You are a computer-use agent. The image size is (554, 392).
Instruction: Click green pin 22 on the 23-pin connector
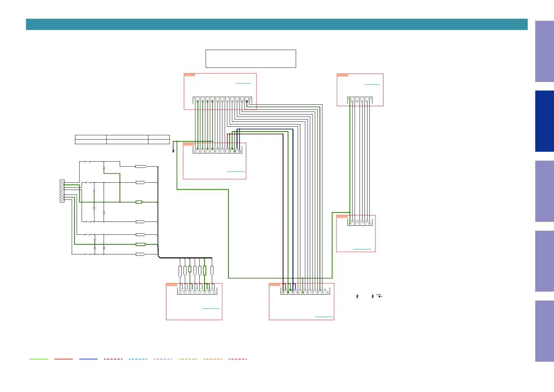pyautogui.click(x=247, y=101)
